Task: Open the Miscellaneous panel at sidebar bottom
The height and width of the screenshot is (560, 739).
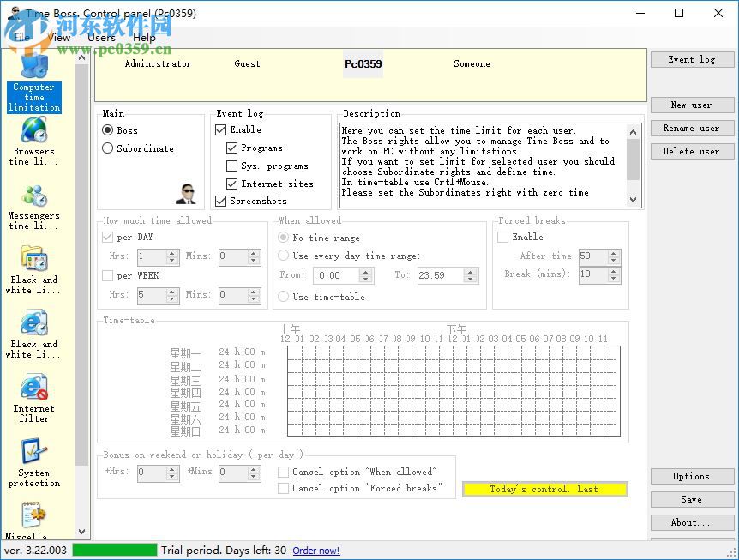Action: pyautogui.click(x=33, y=519)
